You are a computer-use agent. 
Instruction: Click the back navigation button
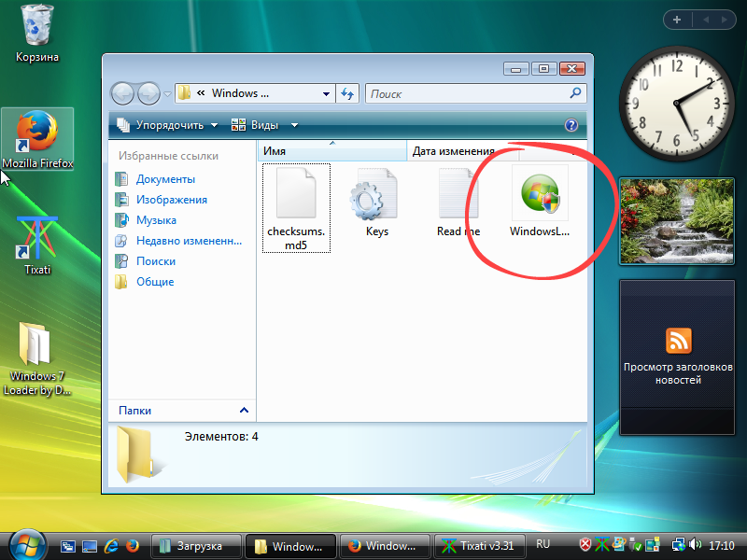[x=122, y=93]
